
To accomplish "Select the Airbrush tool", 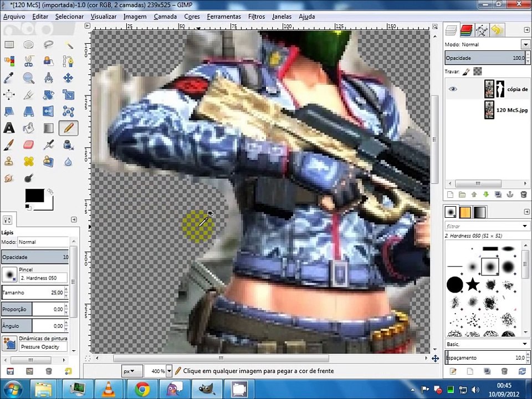I will coord(49,145).
